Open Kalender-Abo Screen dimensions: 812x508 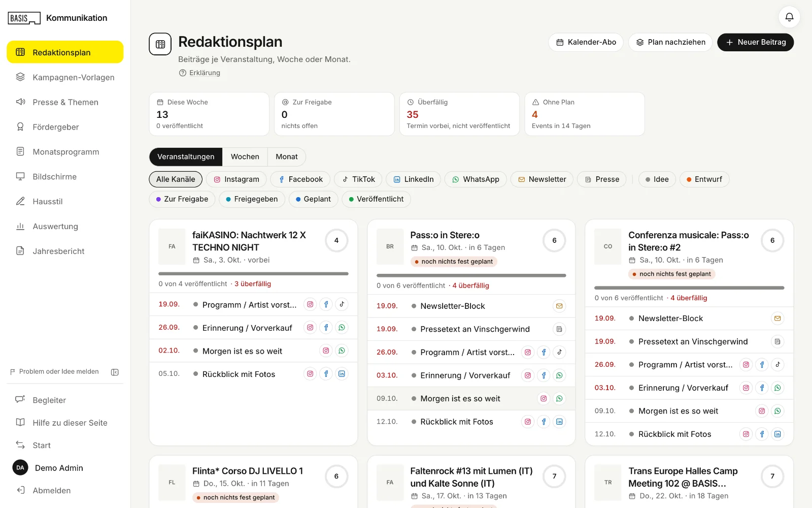pyautogui.click(x=586, y=42)
